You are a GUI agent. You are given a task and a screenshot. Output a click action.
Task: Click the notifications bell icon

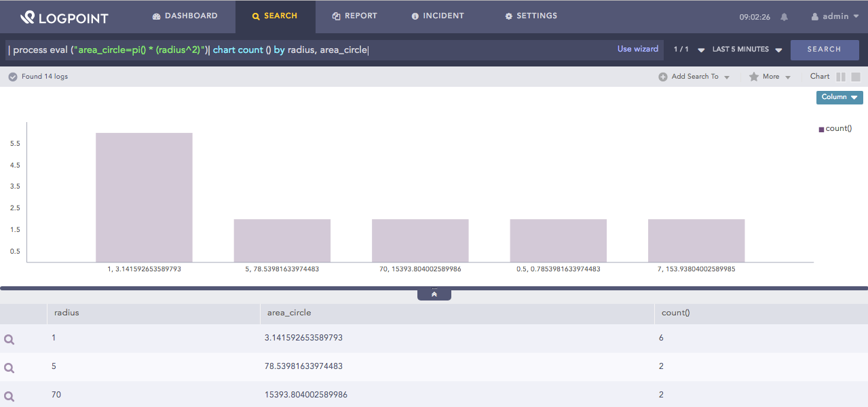(x=785, y=17)
